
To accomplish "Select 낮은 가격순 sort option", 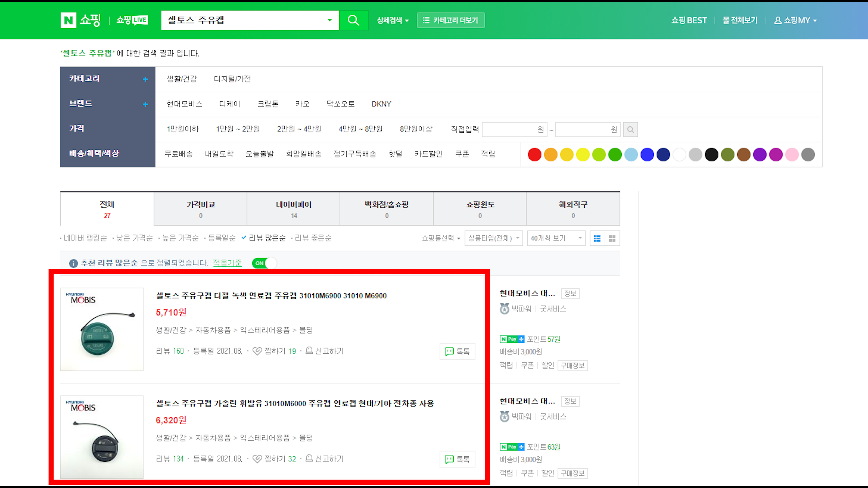I will 134,238.
